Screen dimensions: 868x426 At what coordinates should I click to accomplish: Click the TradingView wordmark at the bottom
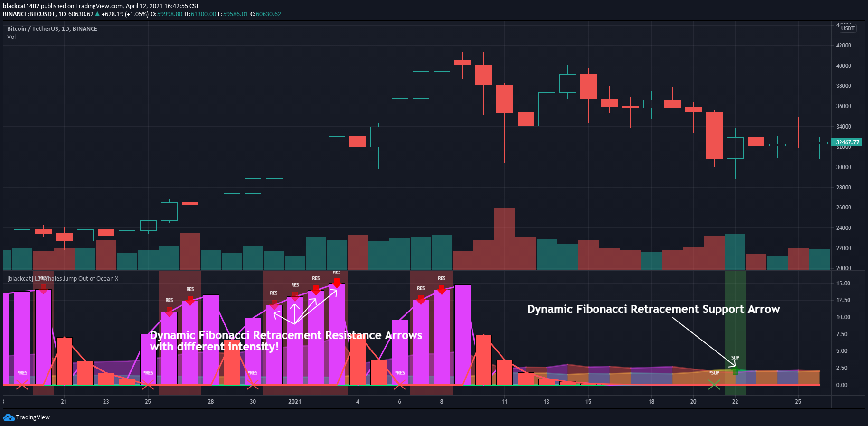33,417
